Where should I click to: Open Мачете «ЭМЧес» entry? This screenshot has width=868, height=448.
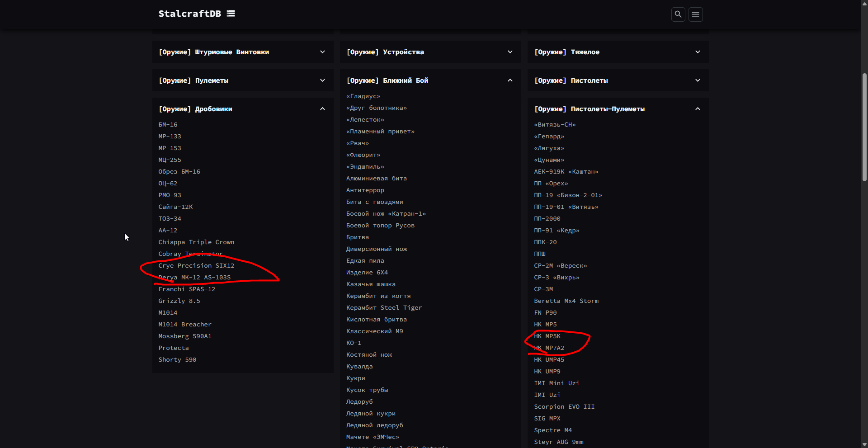click(x=373, y=437)
